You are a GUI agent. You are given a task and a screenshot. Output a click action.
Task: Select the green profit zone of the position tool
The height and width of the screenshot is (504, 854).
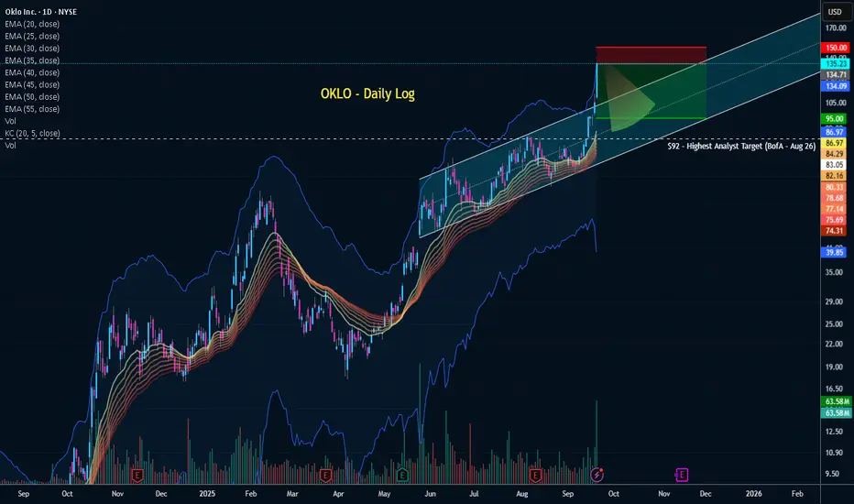[651, 91]
